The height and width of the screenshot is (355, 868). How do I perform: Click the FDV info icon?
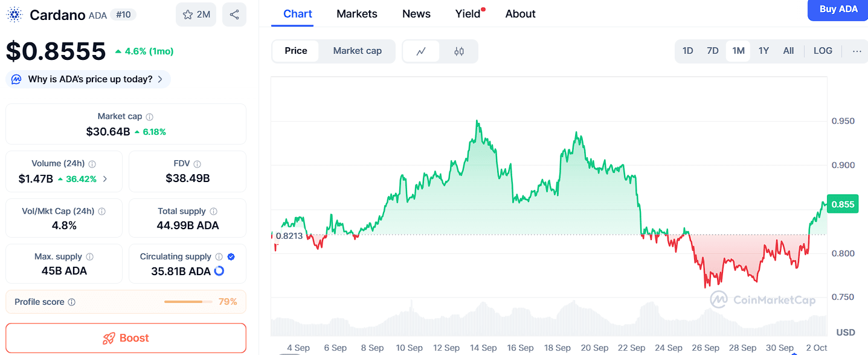[198, 164]
